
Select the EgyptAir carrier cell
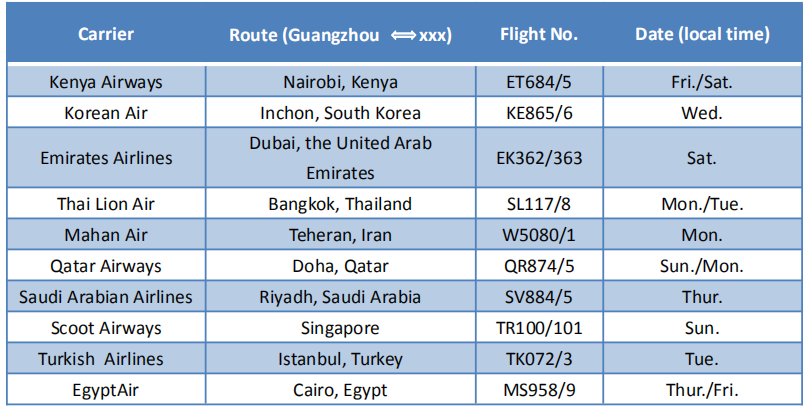pyautogui.click(x=106, y=390)
